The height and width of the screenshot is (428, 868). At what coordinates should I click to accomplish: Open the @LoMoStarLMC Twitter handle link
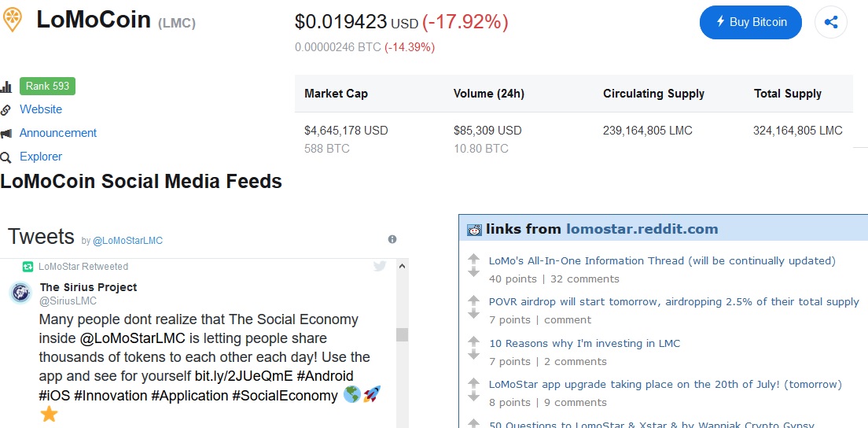(x=127, y=240)
